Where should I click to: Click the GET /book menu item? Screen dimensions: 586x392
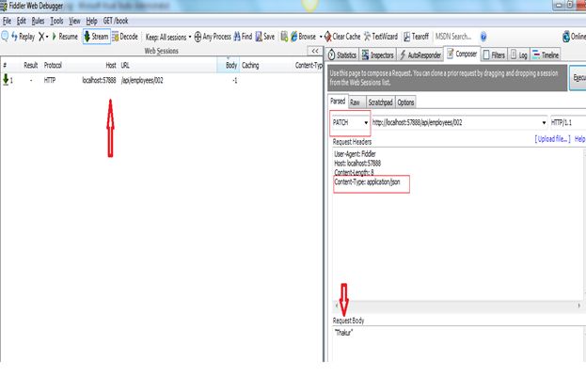pyautogui.click(x=116, y=21)
